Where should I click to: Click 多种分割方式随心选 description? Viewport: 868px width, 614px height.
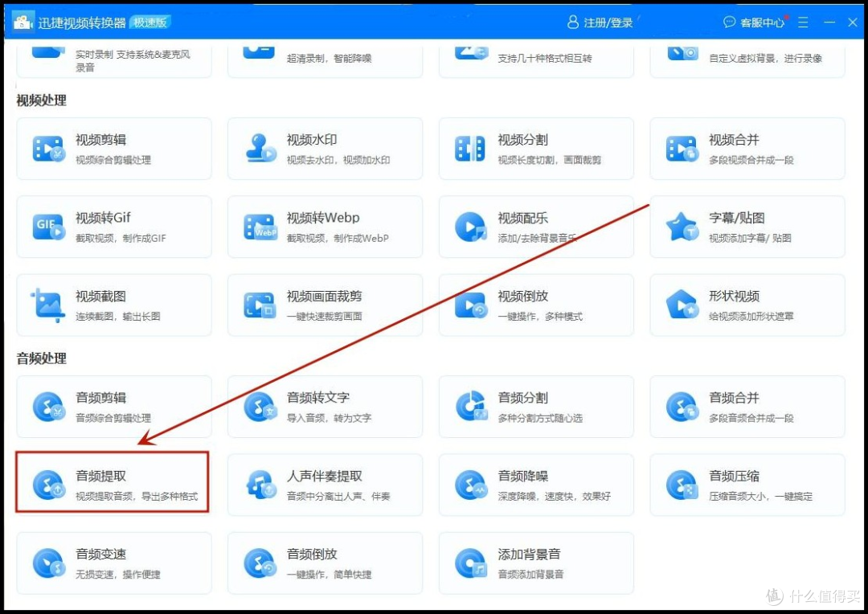(x=540, y=418)
